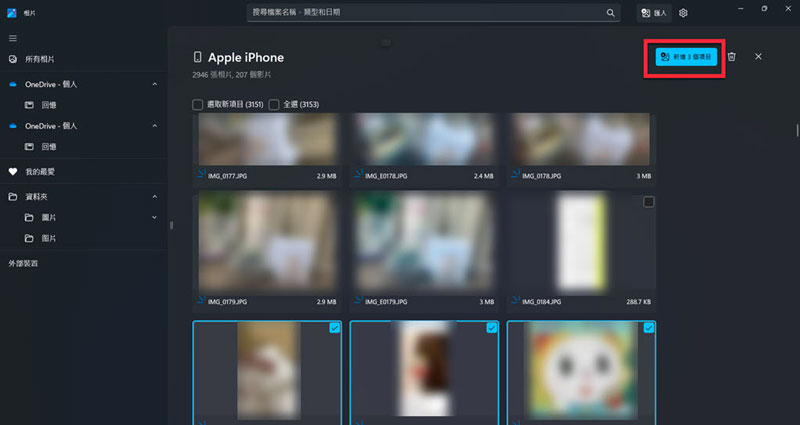This screenshot has height=425, width=800.
Task: Click the blue 新增 3 個項目 button
Action: (686, 57)
